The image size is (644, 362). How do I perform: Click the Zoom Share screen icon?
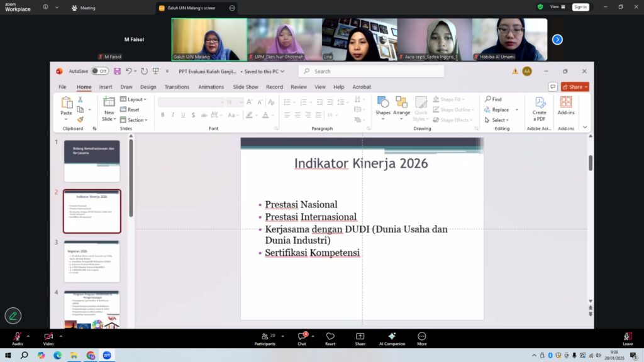(x=360, y=337)
